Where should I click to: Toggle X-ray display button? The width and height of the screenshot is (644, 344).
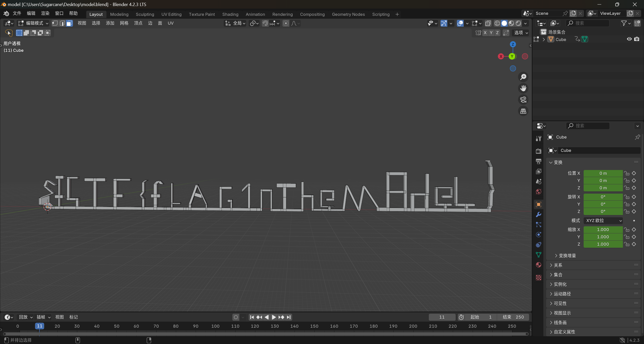[x=488, y=23]
